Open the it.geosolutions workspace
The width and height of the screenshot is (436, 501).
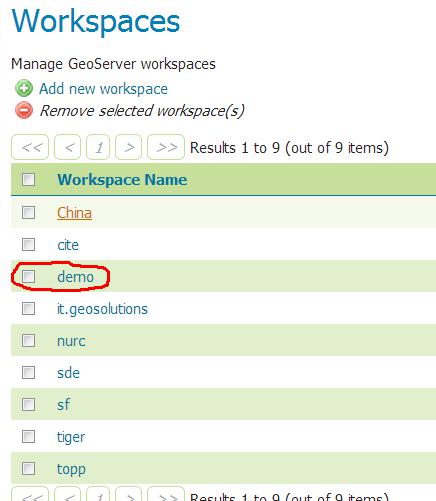tap(102, 309)
